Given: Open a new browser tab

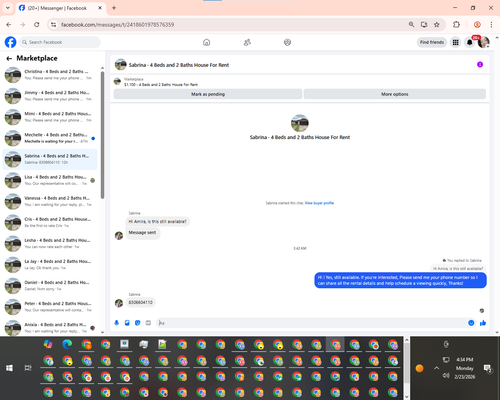Looking at the screenshot, I should pyautogui.click(x=114, y=8).
